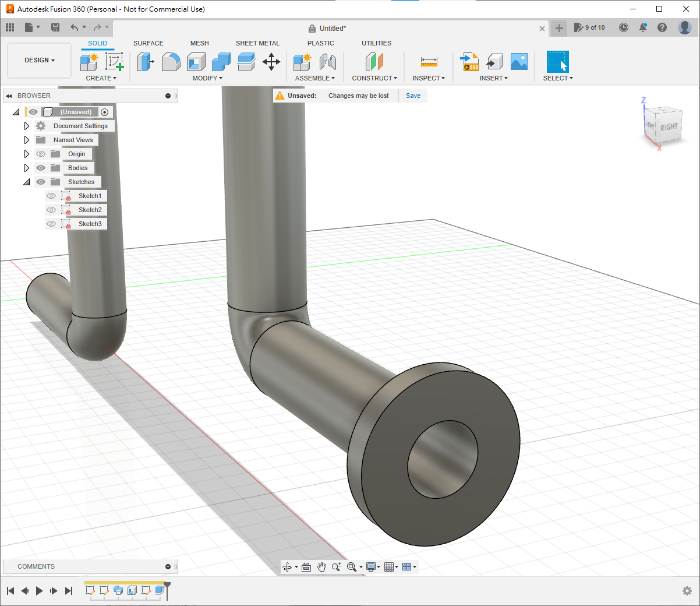Screen dimensions: 700x606
Task: Open the MODIFY menu dropdown
Action: click(207, 78)
